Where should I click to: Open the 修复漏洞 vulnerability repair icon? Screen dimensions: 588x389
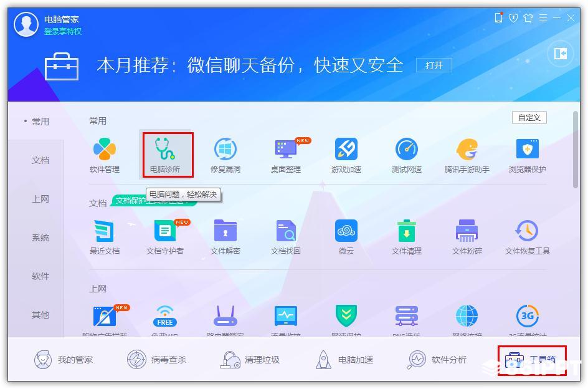pos(225,155)
